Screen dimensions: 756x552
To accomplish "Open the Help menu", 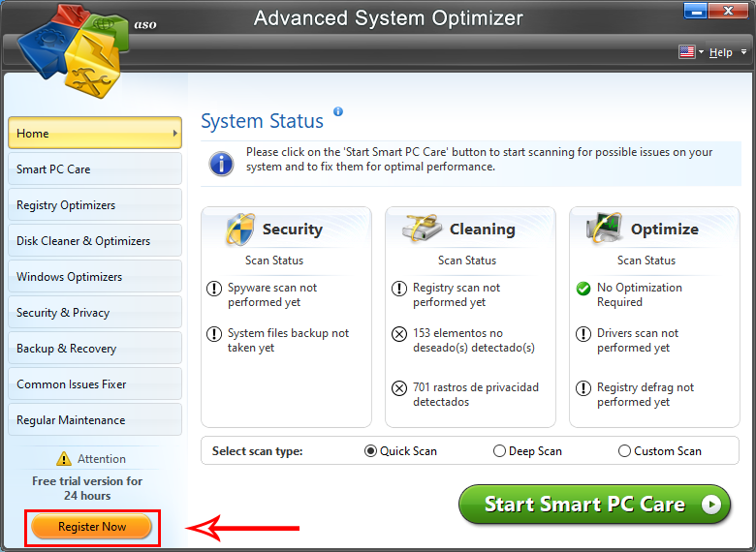I will [x=721, y=52].
